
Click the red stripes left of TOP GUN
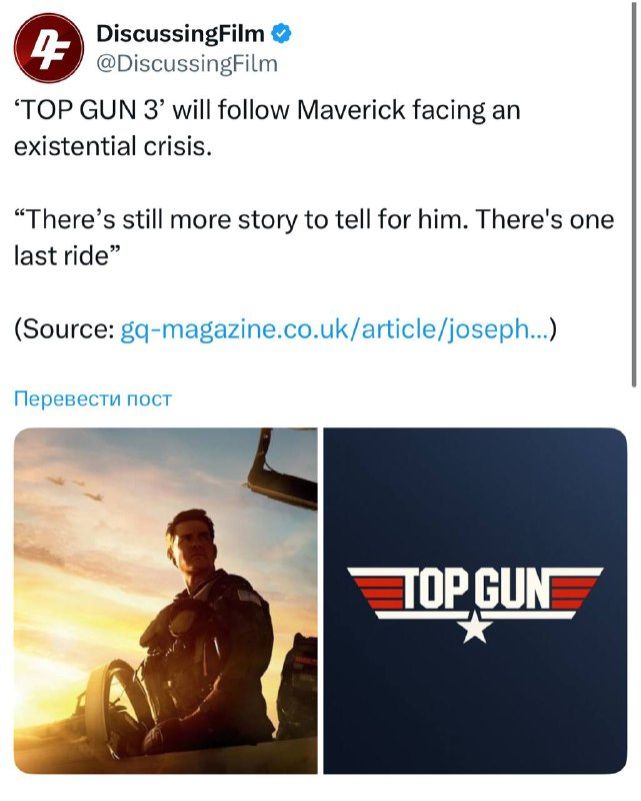[379, 590]
